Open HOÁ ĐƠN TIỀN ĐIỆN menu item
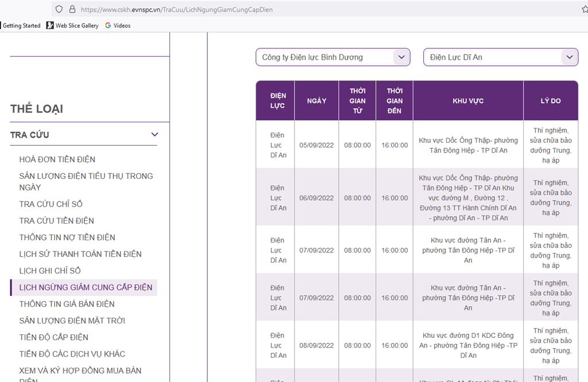 [57, 159]
